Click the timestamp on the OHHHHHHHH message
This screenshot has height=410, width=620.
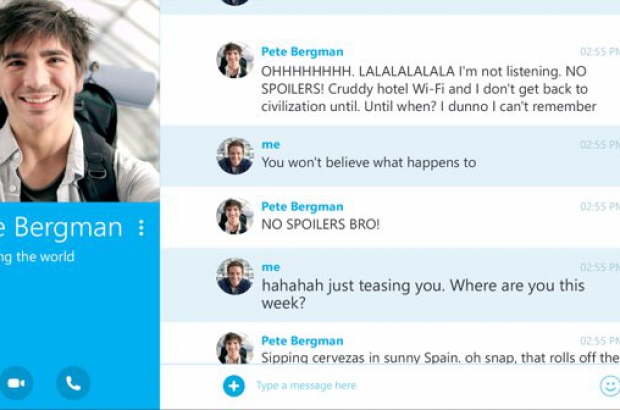click(600, 51)
